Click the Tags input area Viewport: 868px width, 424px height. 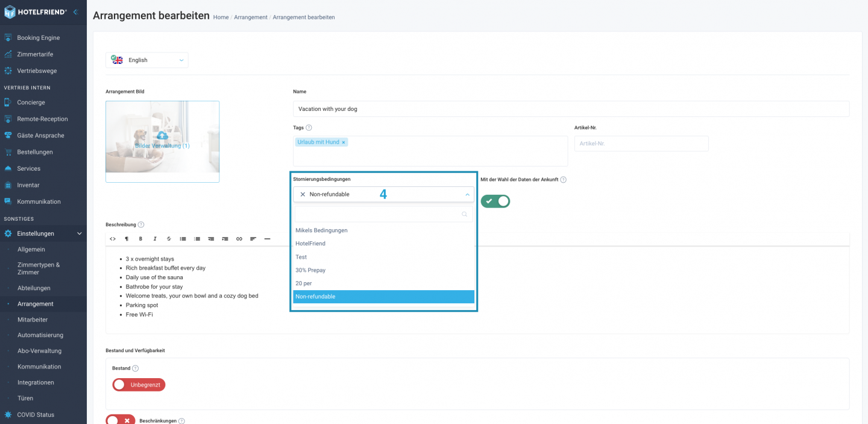(430, 151)
